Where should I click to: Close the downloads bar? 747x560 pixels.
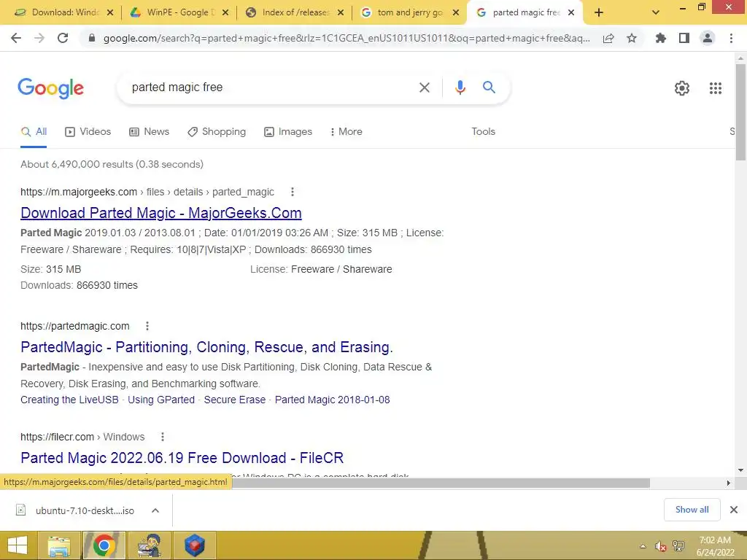[x=734, y=510]
